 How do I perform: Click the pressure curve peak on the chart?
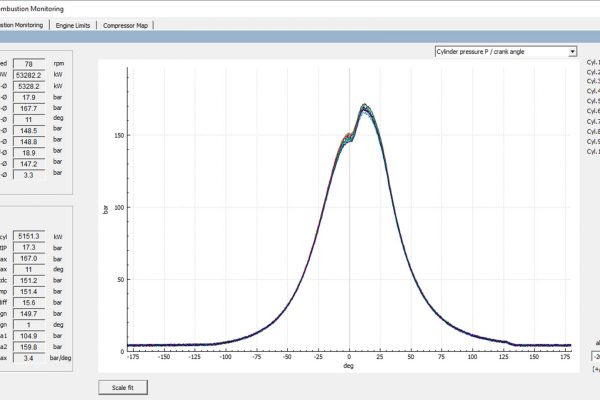tap(365, 107)
